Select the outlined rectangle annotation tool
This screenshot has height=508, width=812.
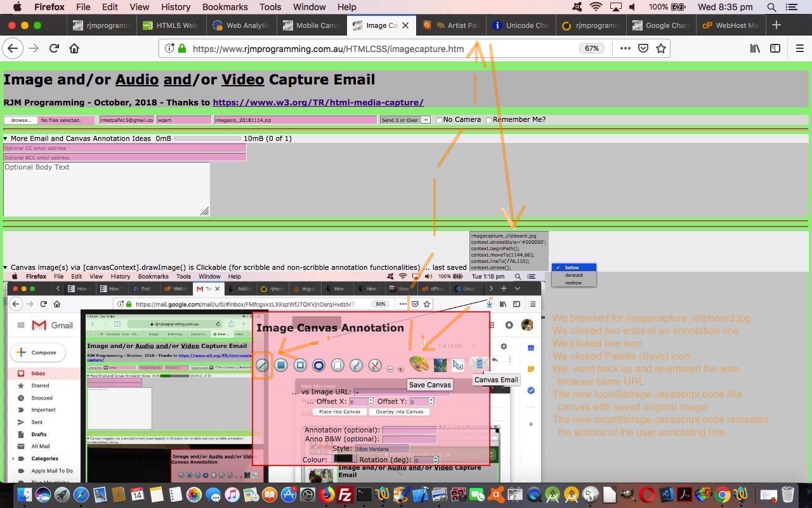tap(300, 365)
